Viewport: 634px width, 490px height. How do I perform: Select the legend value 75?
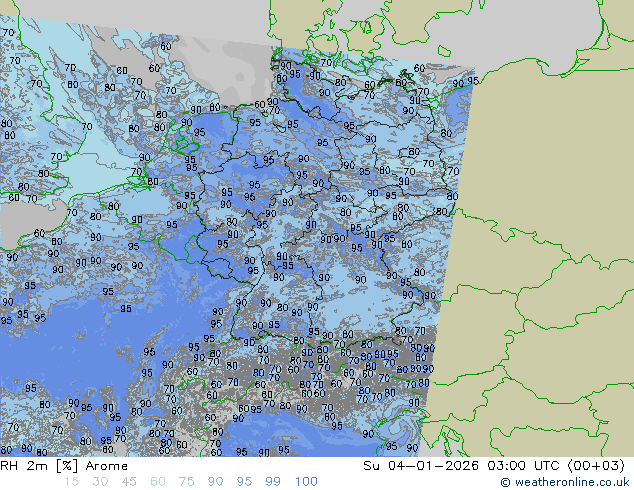pyautogui.click(x=186, y=482)
